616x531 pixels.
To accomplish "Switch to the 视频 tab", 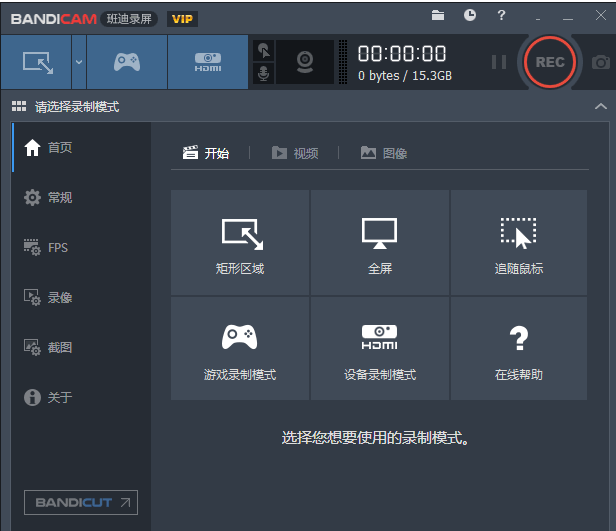I will click(295, 153).
